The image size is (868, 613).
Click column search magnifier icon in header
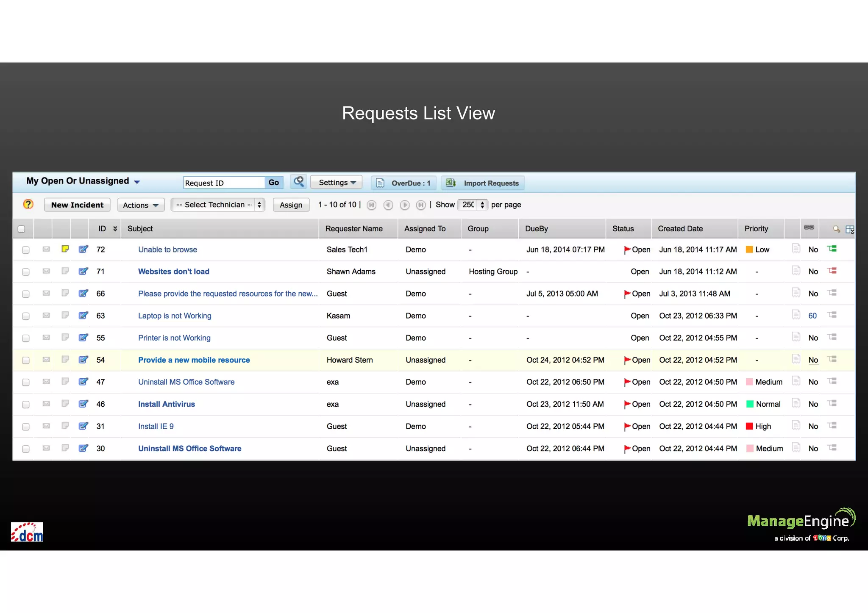pyautogui.click(x=836, y=229)
